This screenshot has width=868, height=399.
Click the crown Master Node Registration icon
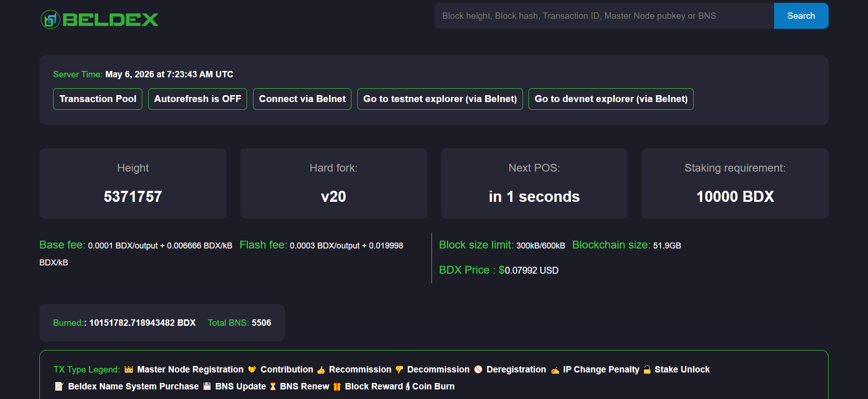point(129,369)
